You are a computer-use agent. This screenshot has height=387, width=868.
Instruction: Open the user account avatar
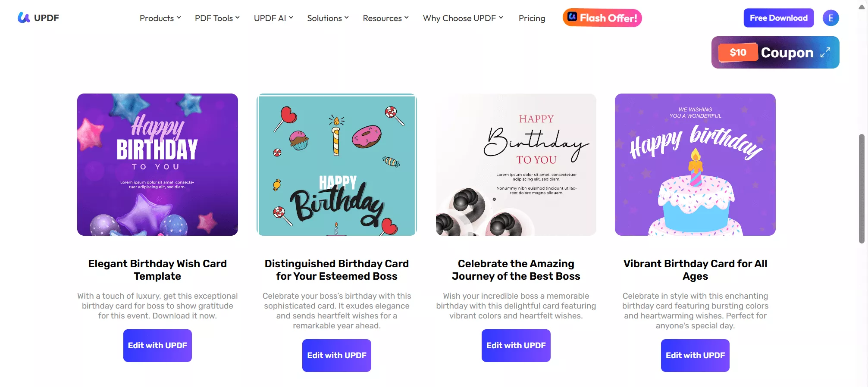pos(830,18)
